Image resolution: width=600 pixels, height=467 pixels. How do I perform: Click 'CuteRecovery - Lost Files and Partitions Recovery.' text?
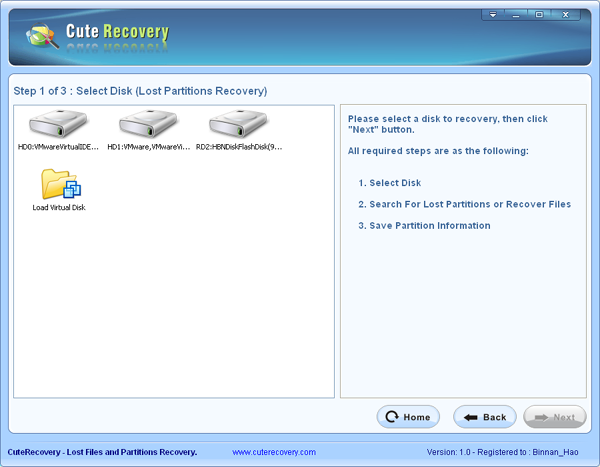tap(102, 452)
